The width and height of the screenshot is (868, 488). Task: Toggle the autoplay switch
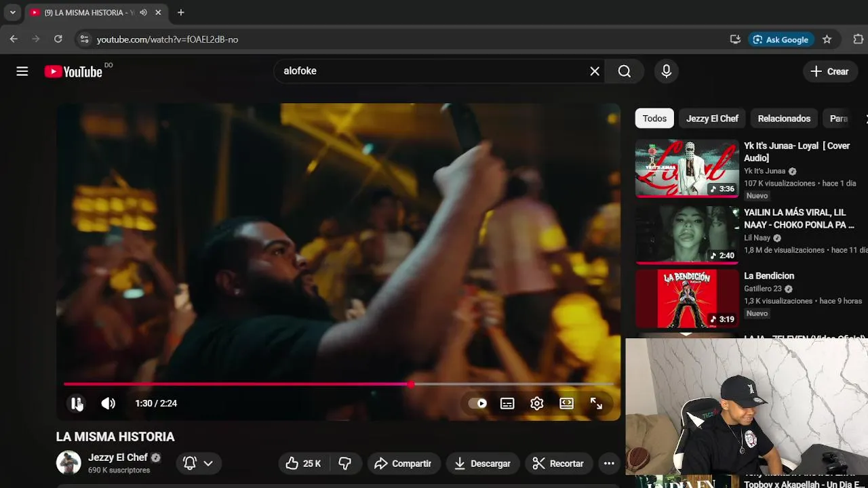click(478, 403)
